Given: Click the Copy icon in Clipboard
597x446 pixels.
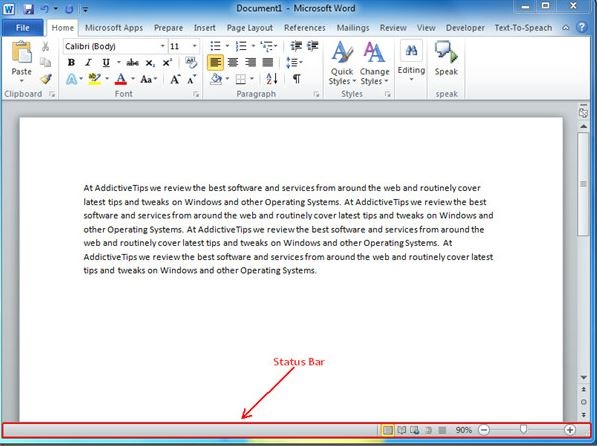Looking at the screenshot, I should [x=45, y=62].
